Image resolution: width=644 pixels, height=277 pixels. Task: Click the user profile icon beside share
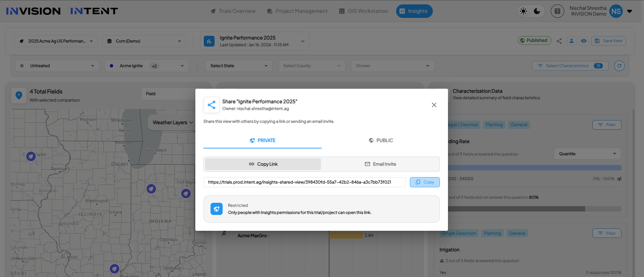(x=572, y=41)
